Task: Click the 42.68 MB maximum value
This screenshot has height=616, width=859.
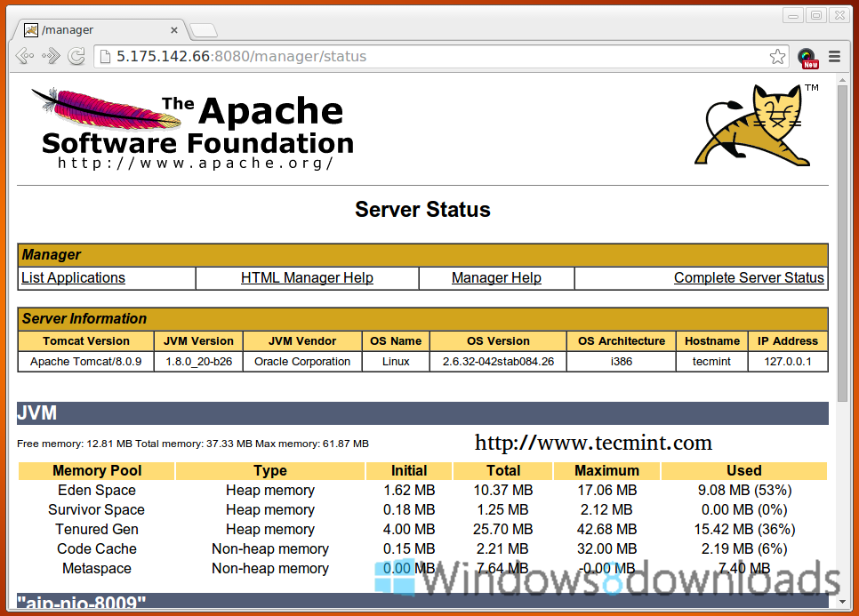Action: tap(607, 530)
